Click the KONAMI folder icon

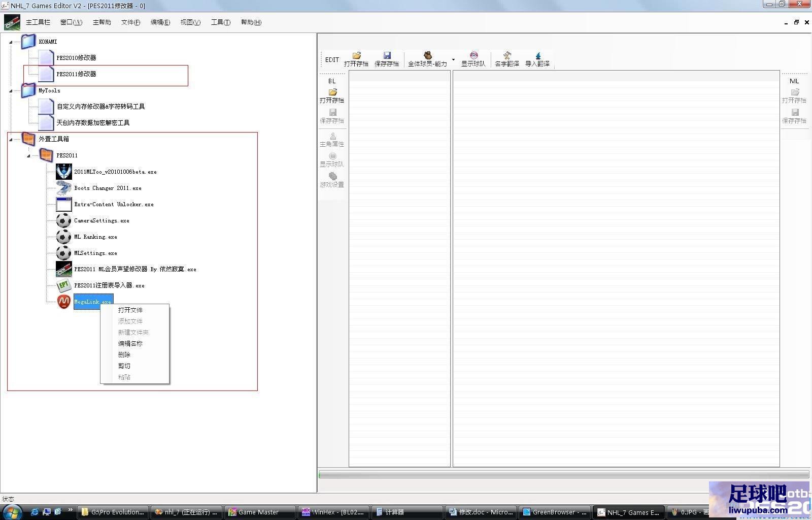(x=28, y=42)
